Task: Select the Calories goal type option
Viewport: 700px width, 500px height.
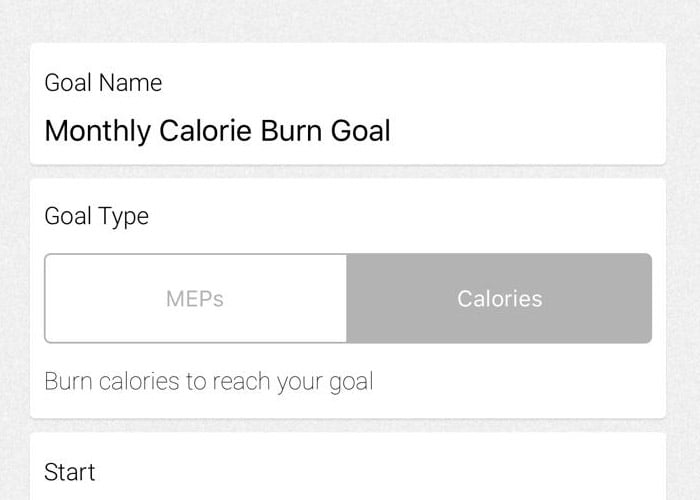Action: point(499,299)
